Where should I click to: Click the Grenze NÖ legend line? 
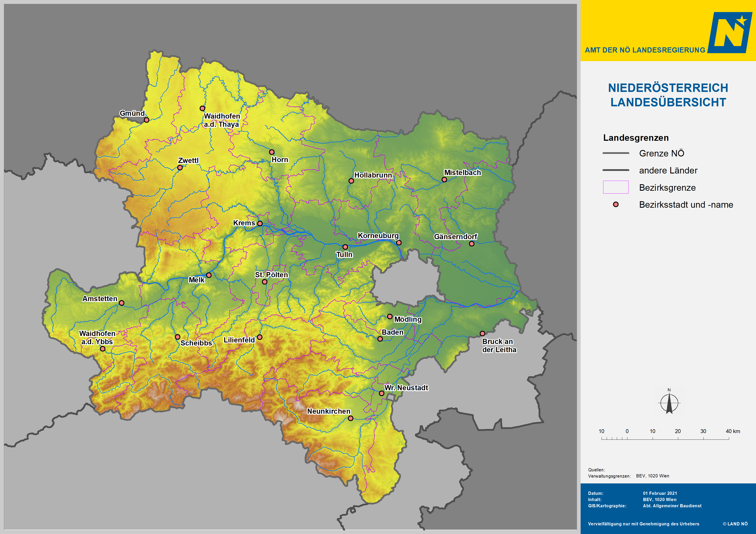click(616, 153)
